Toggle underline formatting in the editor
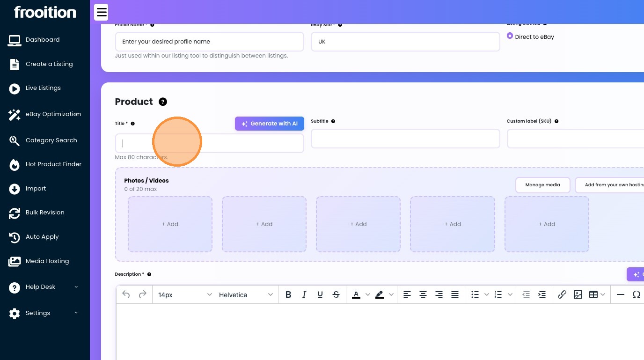Viewport: 644px width, 360px height. point(320,294)
